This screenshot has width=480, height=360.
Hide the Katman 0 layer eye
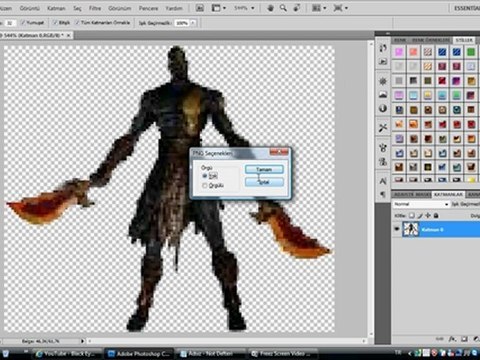[397, 229]
